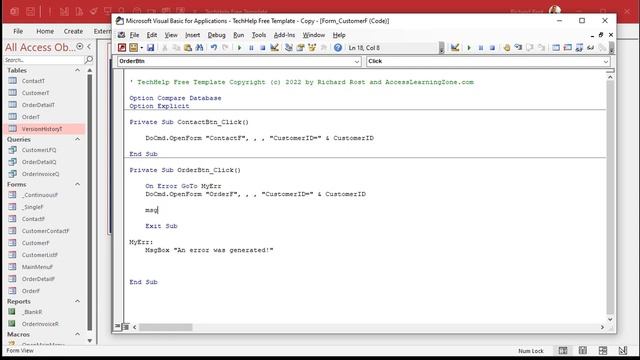The width and height of the screenshot is (640, 360).
Task: Open the Access File tab
Action: 18,31
